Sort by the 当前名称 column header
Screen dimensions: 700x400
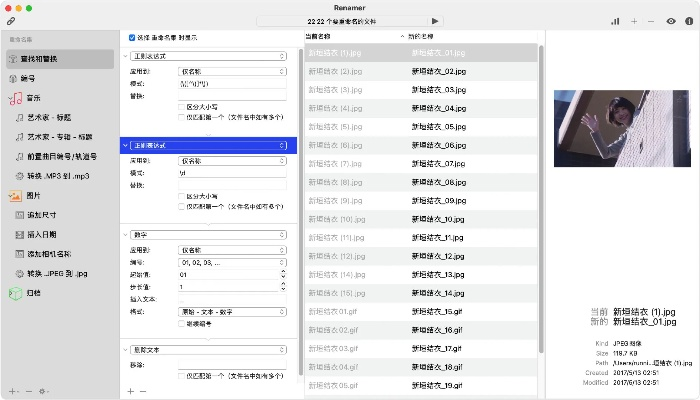[318, 37]
